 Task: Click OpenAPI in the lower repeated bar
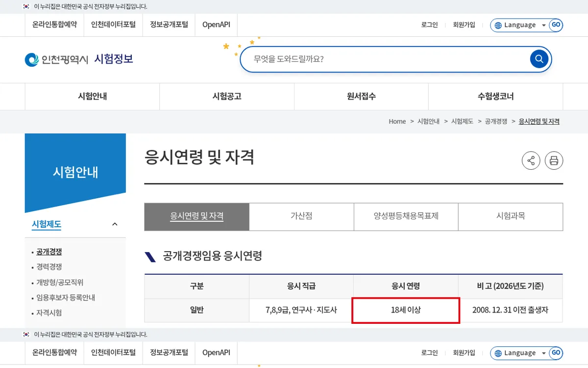tap(216, 352)
